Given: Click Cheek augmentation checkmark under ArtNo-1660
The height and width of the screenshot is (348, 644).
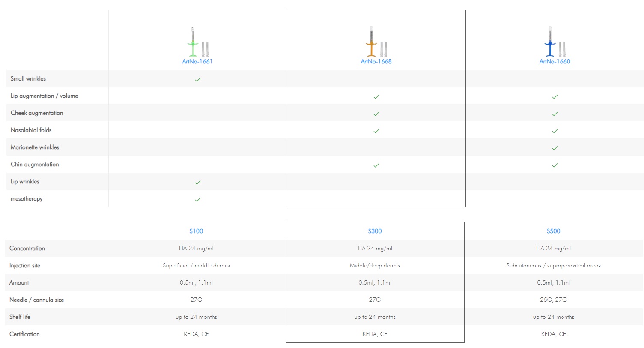Looking at the screenshot, I should tap(555, 114).
